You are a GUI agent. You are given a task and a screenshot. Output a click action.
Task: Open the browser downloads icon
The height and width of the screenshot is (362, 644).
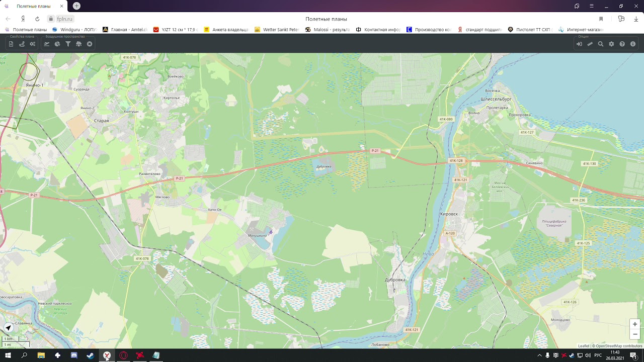pos(636,19)
